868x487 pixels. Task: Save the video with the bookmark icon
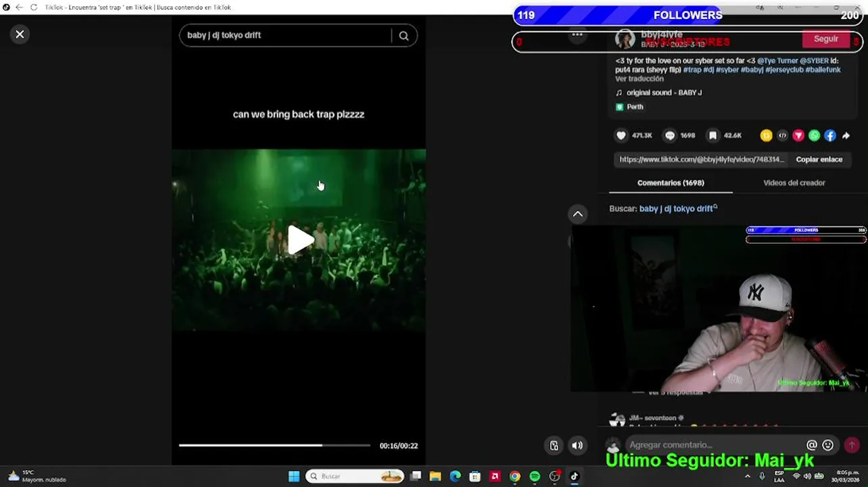click(713, 136)
